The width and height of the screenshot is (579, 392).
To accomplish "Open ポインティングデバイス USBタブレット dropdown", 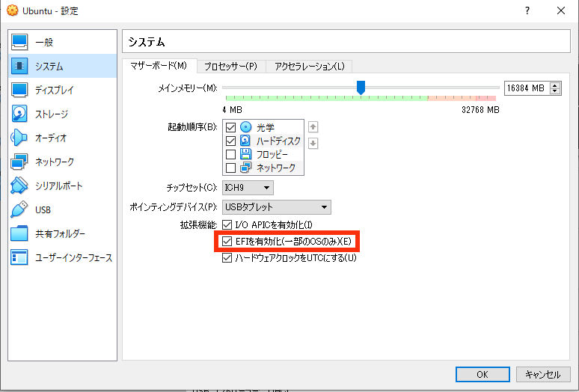I will click(x=277, y=207).
